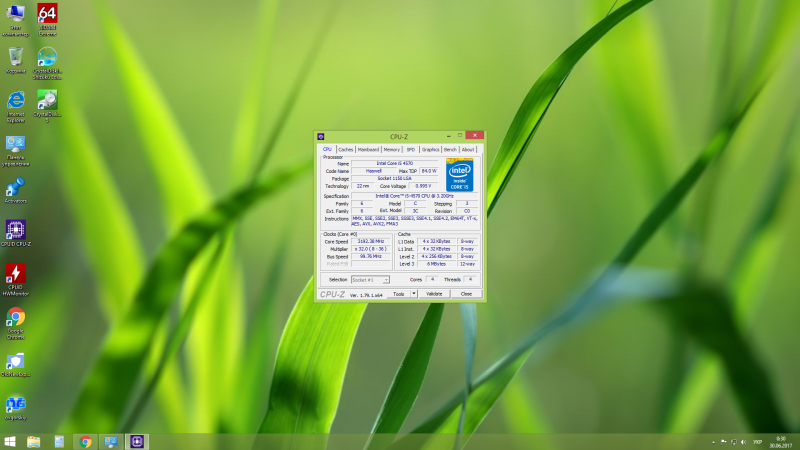
Task: Open the Activators pushpin shortcut
Action: [x=15, y=190]
